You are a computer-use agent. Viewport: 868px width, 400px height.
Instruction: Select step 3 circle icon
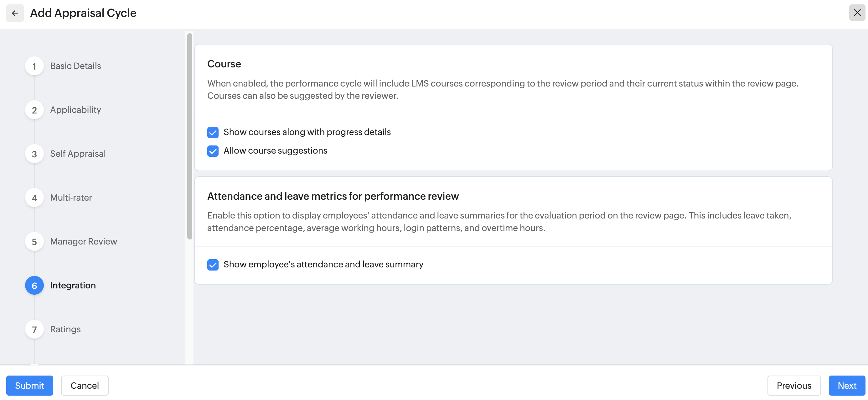point(34,154)
